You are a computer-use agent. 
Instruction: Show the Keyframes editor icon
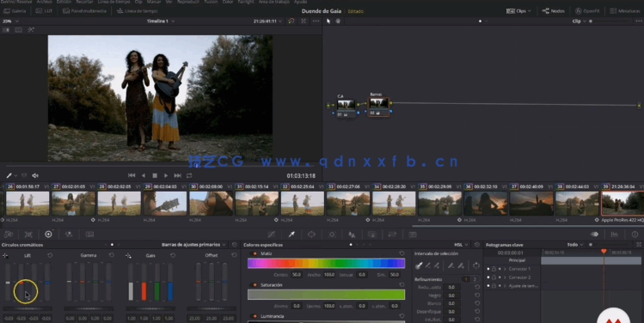pyautogui.click(x=594, y=235)
